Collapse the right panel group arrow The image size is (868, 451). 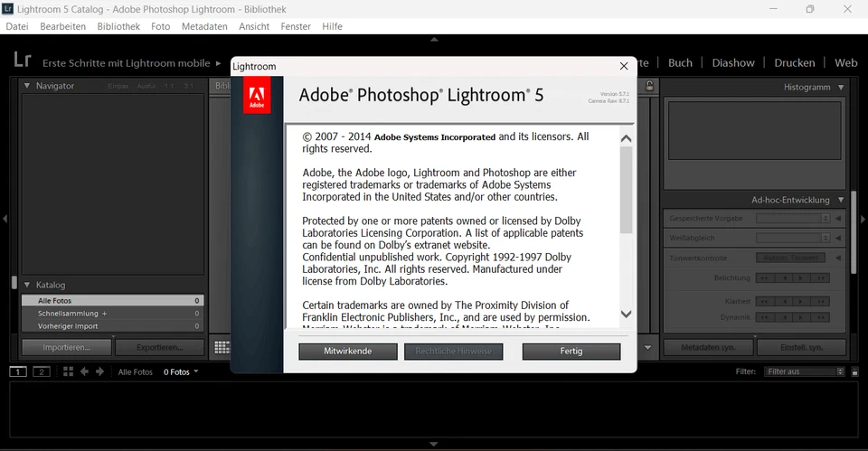(863, 219)
